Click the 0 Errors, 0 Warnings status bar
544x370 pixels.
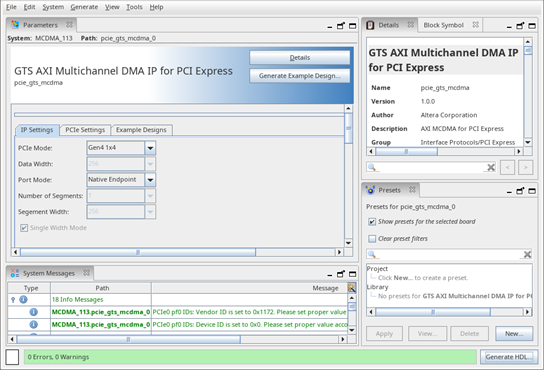[250, 357]
